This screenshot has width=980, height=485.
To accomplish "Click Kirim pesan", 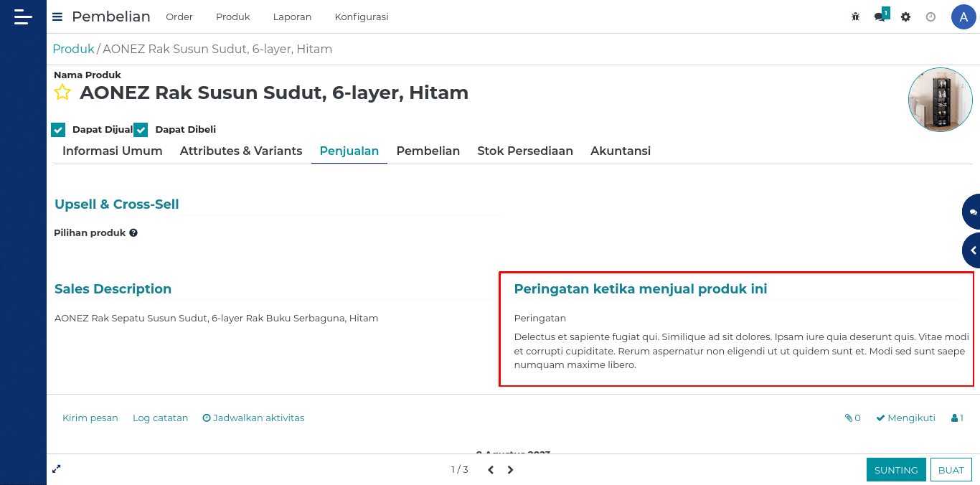I will click(90, 418).
